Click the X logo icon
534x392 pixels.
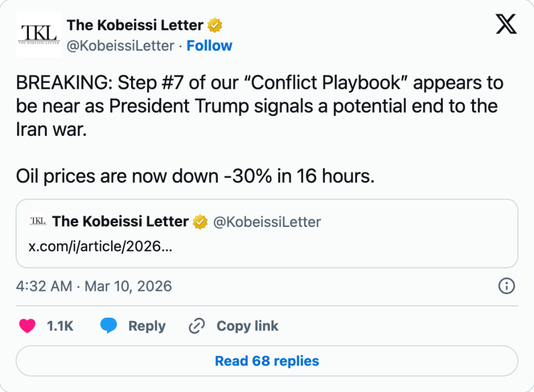click(x=506, y=25)
